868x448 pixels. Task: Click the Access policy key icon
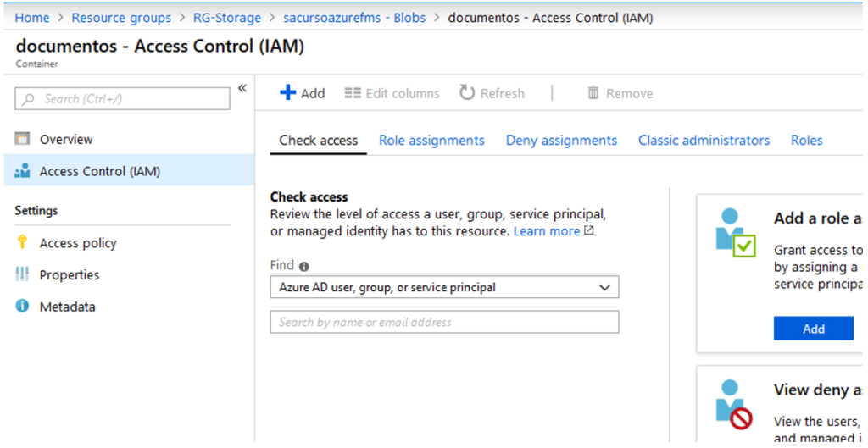click(x=22, y=242)
